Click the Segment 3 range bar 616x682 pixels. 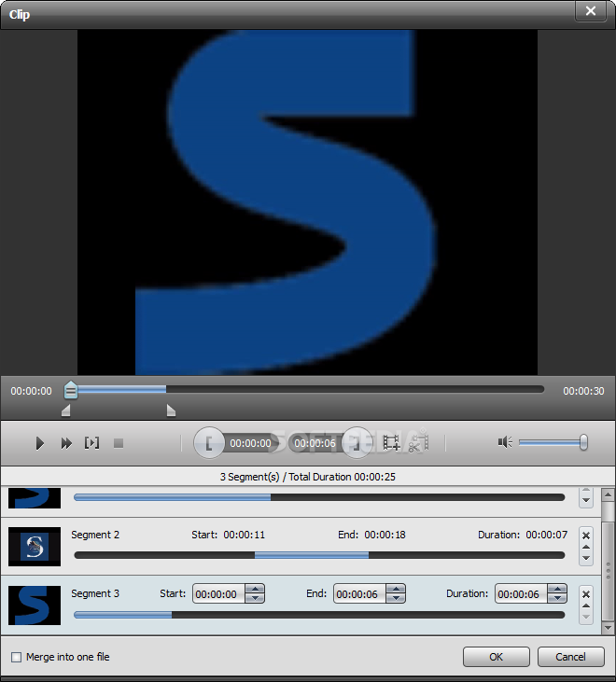coord(319,615)
